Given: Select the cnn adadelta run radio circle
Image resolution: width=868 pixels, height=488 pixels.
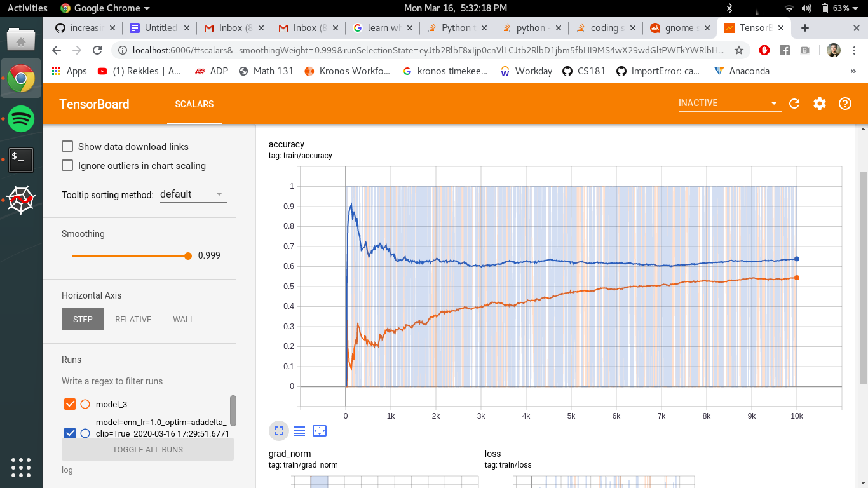Looking at the screenshot, I should pyautogui.click(x=85, y=433).
